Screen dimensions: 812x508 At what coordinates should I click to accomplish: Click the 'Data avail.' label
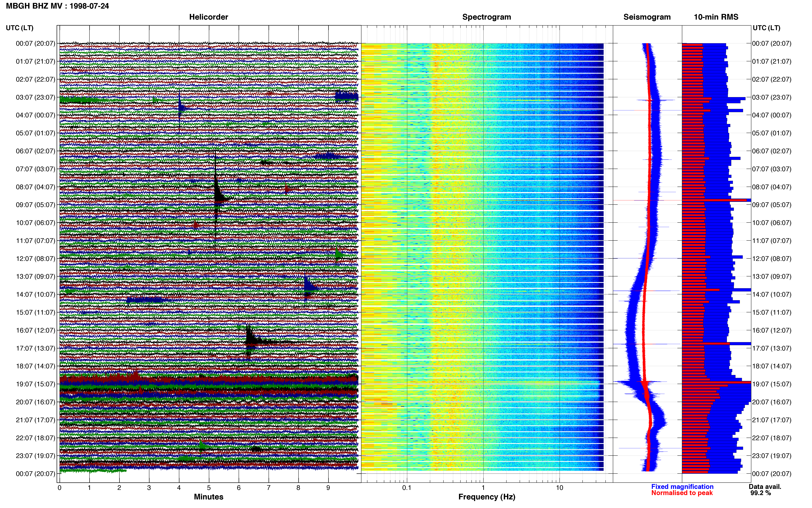tap(765, 487)
